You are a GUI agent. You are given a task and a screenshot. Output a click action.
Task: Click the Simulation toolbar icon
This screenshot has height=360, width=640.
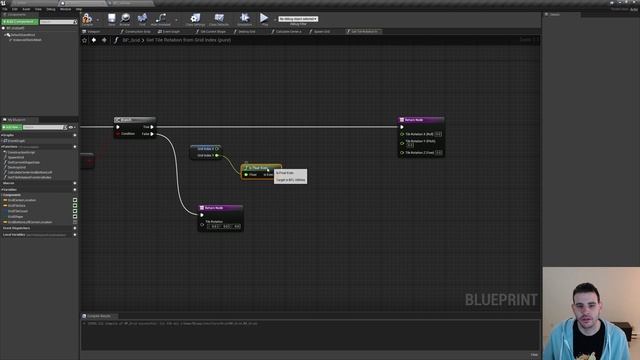244,19
